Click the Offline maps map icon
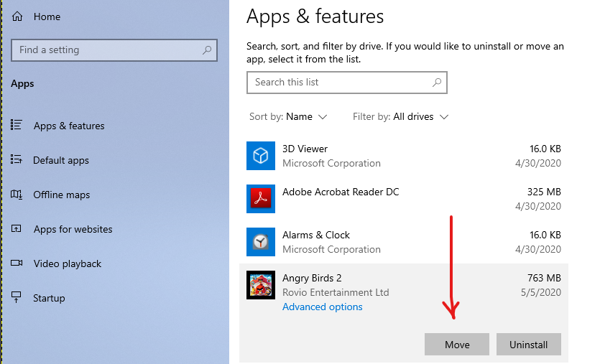600x364 pixels. point(17,195)
